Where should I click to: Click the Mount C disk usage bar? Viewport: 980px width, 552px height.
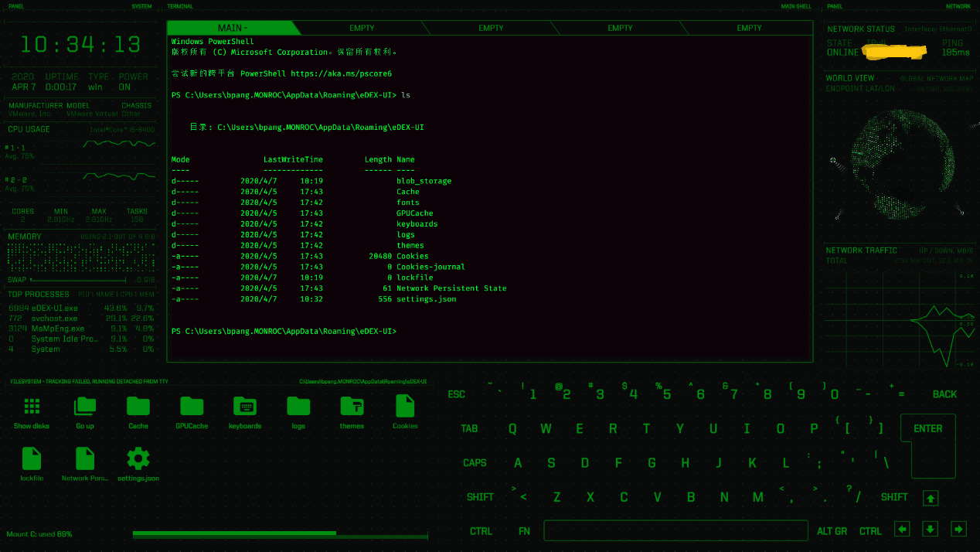[x=280, y=533]
